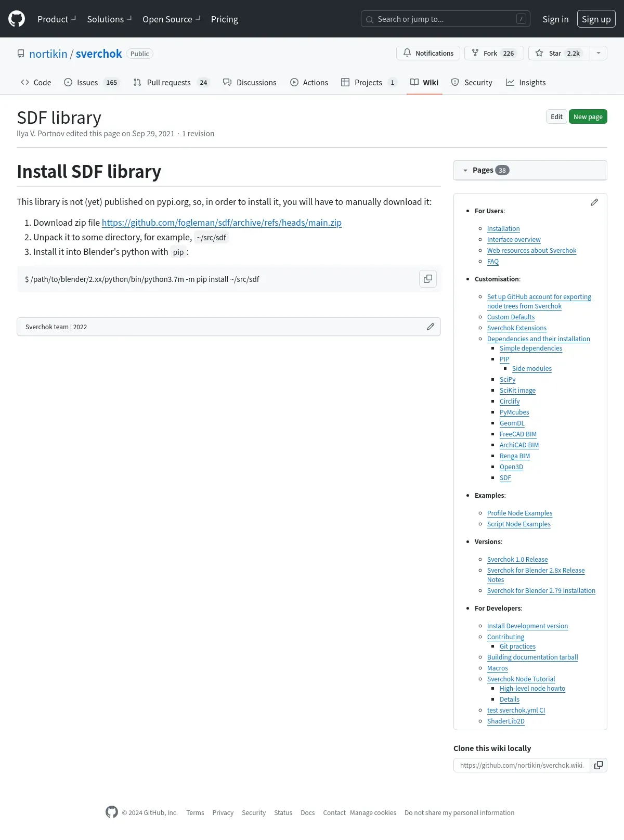
Task: Click the Sign up button
Action: coord(596,19)
